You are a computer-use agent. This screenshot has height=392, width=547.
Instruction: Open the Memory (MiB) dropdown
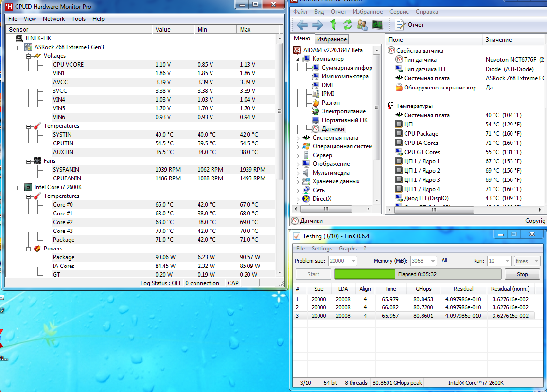point(432,261)
